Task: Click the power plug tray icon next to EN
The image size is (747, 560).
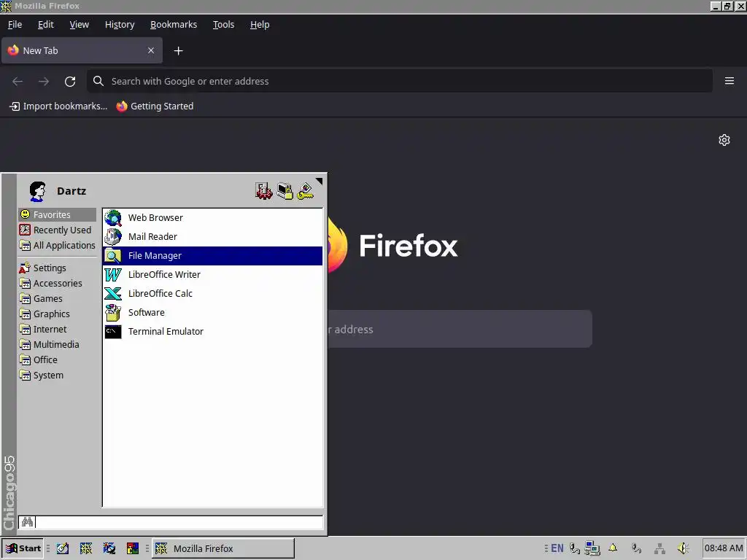Action: point(575,548)
